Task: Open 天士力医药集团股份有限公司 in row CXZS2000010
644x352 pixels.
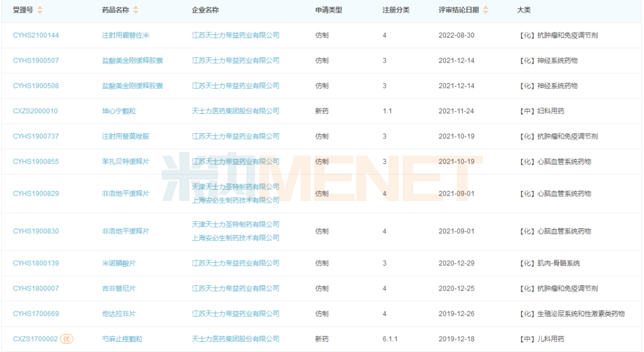Action: [x=236, y=111]
